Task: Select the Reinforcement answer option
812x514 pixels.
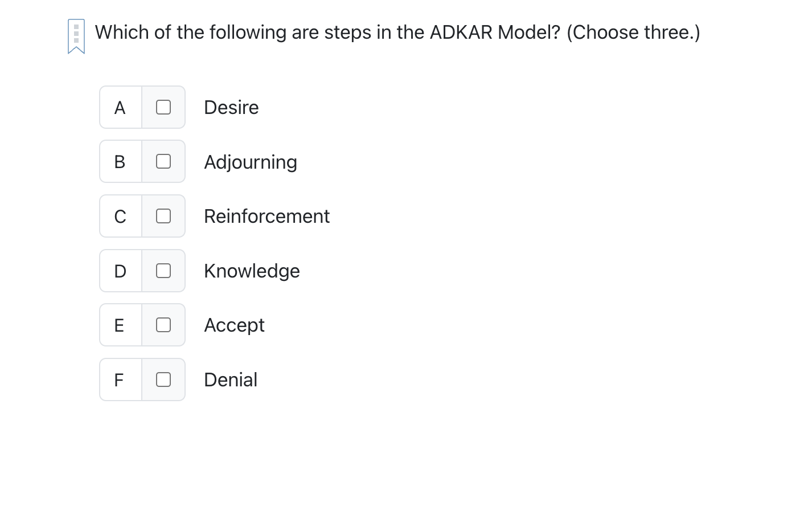Action: 266,216
